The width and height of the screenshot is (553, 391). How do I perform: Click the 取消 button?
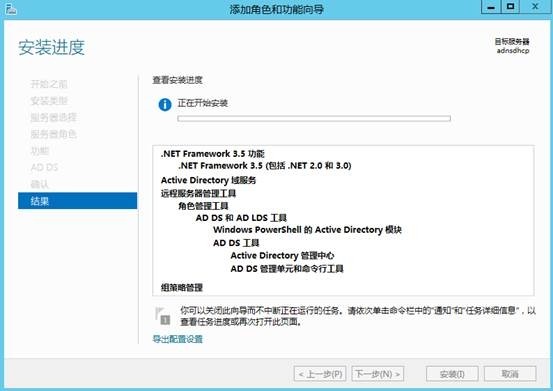(510, 374)
